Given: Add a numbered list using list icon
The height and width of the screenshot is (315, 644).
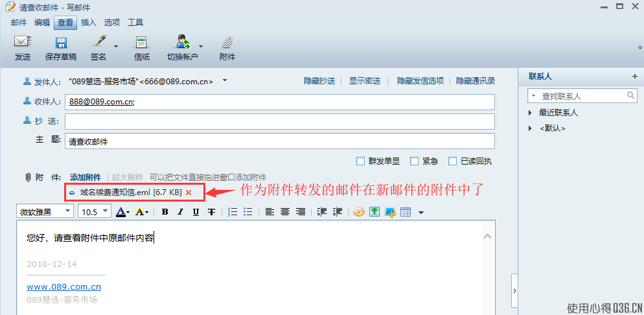Looking at the screenshot, I should click(233, 212).
